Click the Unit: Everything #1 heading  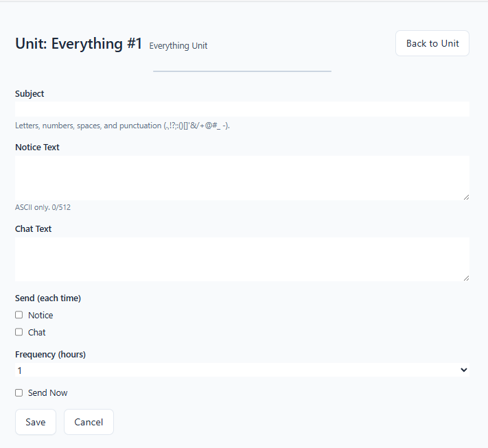(x=78, y=44)
